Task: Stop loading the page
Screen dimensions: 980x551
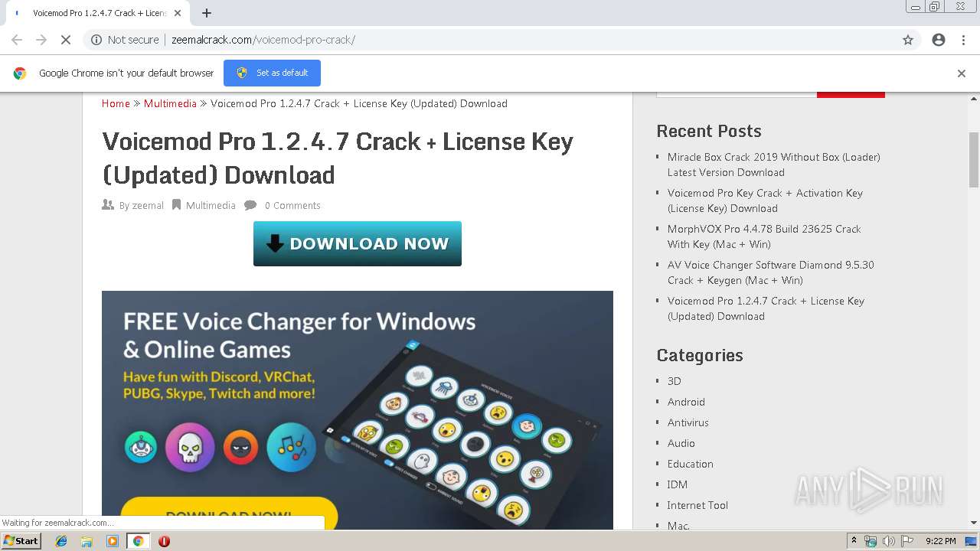Action: [66, 40]
